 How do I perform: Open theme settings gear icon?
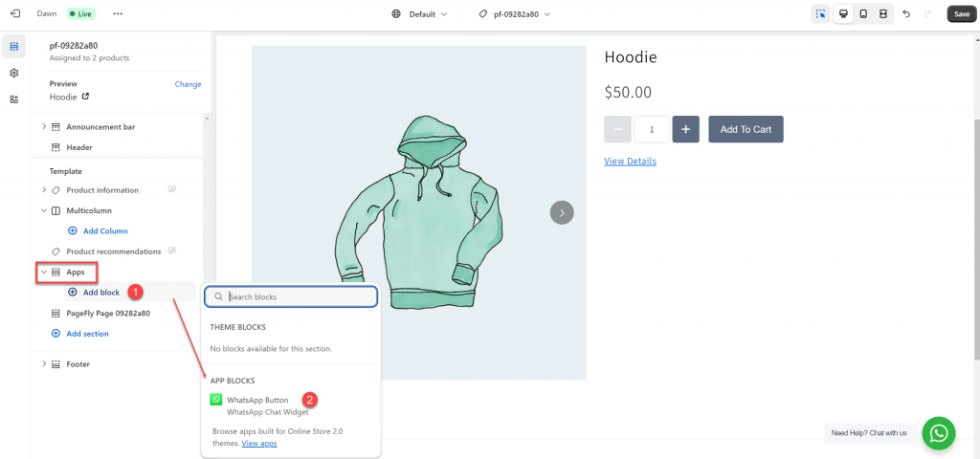coord(14,73)
